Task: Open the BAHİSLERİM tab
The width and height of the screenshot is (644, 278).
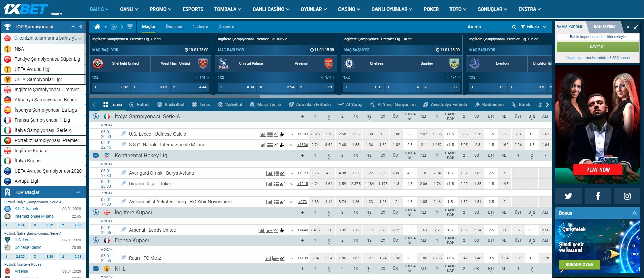Action: click(x=605, y=27)
